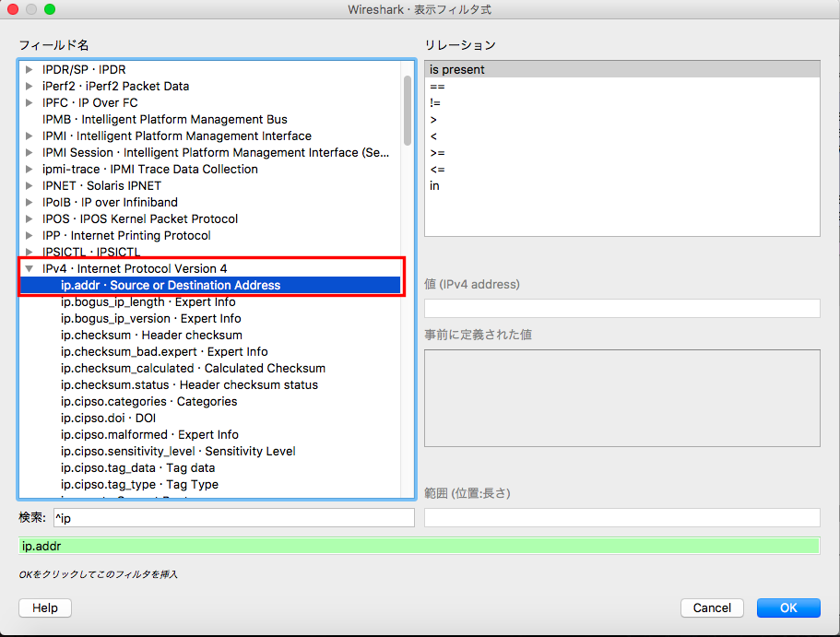The image size is (840, 637).
Task: Select ip.bogus_ip_version Expert Info field
Action: point(210,319)
